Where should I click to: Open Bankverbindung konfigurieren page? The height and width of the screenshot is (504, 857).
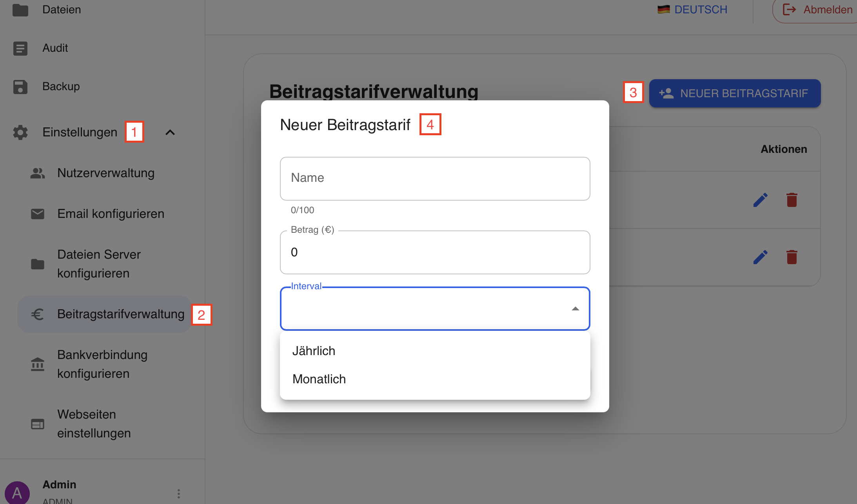point(105,364)
